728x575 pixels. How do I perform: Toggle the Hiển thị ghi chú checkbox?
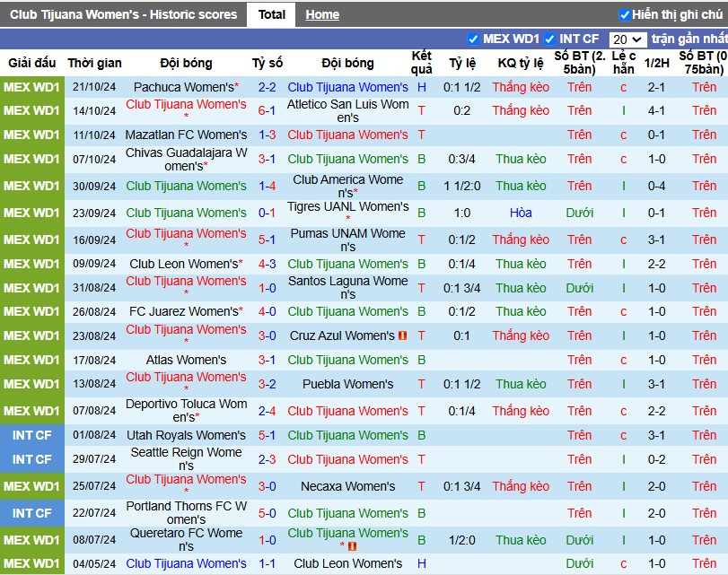click(x=625, y=15)
